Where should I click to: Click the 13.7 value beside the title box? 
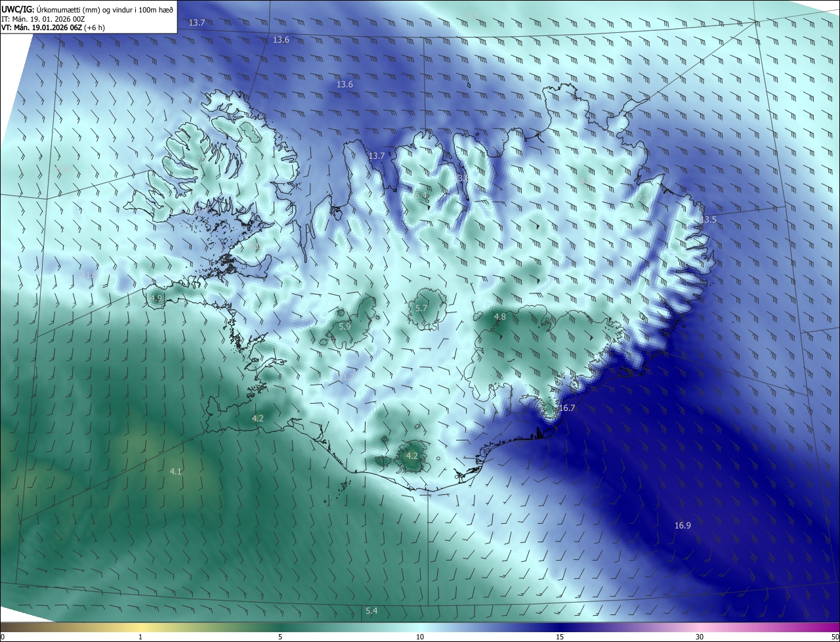(x=197, y=23)
